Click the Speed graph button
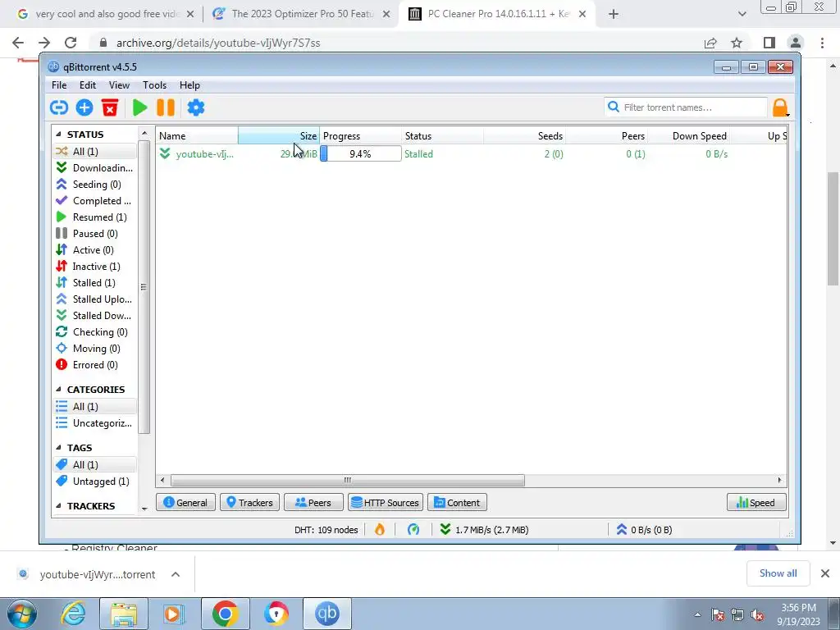This screenshot has width=840, height=630. pyautogui.click(x=756, y=503)
